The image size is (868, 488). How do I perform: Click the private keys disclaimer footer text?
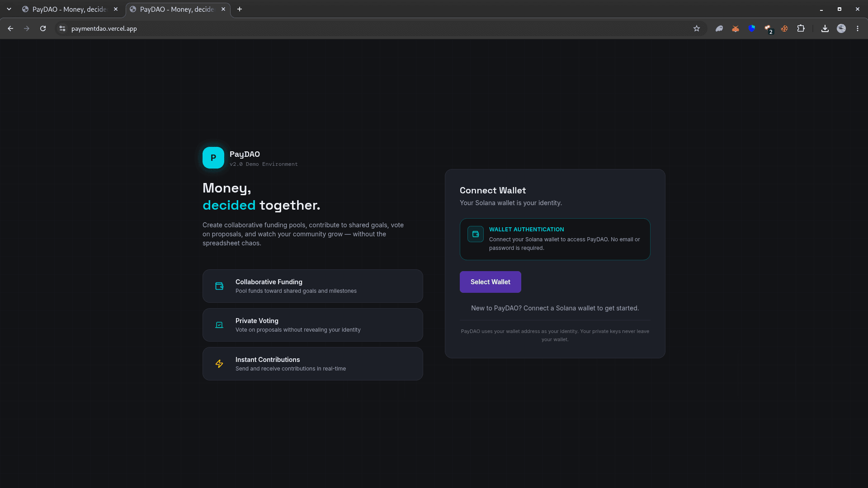click(555, 335)
